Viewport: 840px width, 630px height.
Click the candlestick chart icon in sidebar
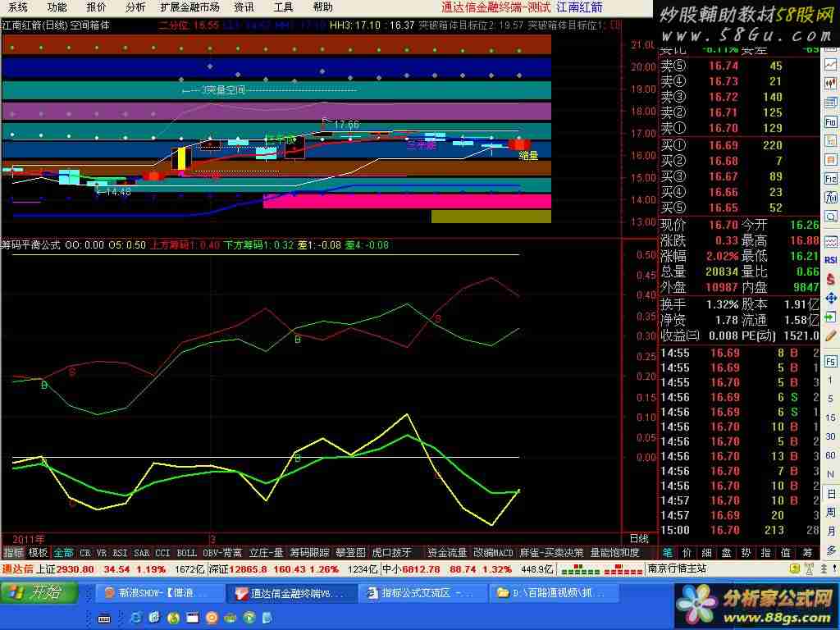[x=831, y=84]
